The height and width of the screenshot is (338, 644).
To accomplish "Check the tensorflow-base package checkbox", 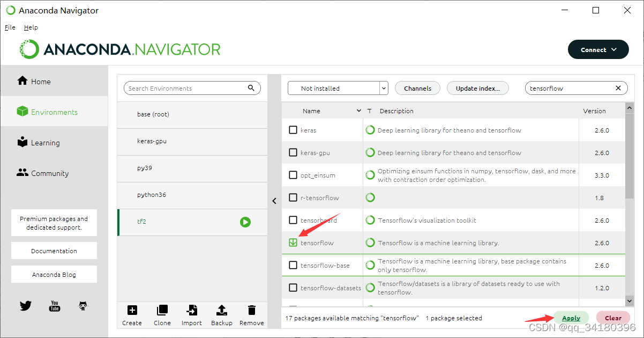I will tap(293, 265).
